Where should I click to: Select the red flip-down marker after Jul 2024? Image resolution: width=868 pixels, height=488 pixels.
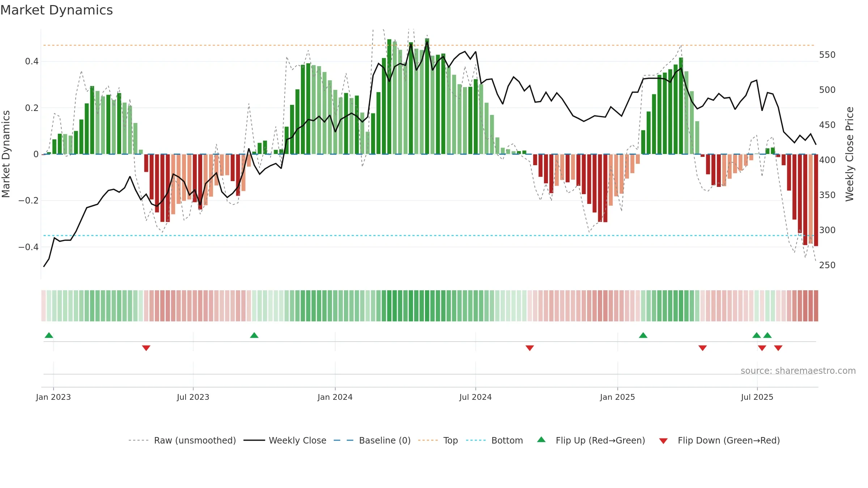coord(530,348)
